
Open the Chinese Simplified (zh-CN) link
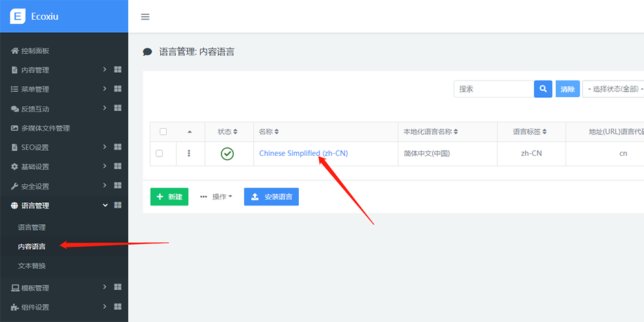303,153
